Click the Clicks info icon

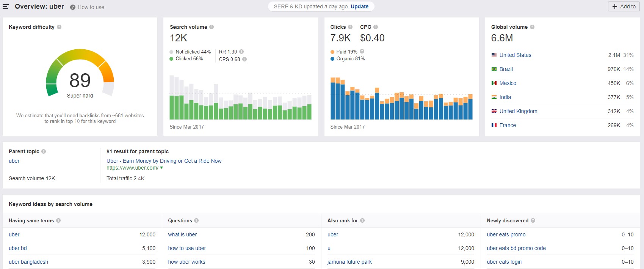coord(350,27)
